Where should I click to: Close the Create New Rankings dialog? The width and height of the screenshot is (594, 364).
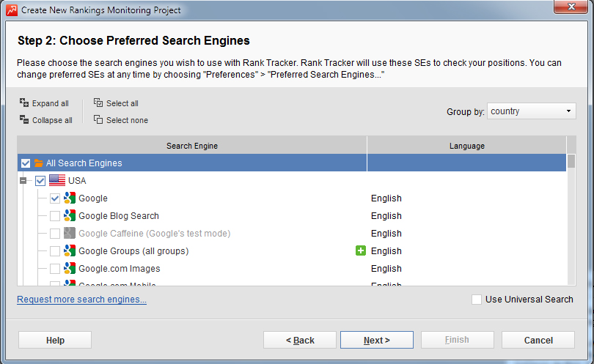[x=571, y=7]
